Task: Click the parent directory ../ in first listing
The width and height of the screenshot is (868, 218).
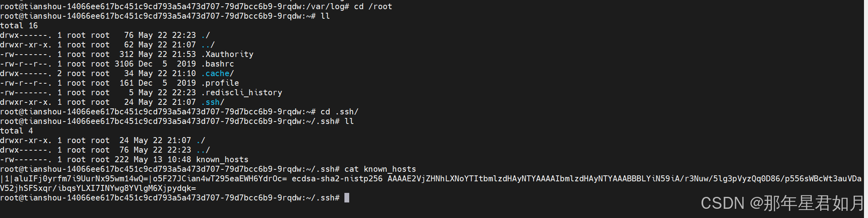Action: pos(208,45)
